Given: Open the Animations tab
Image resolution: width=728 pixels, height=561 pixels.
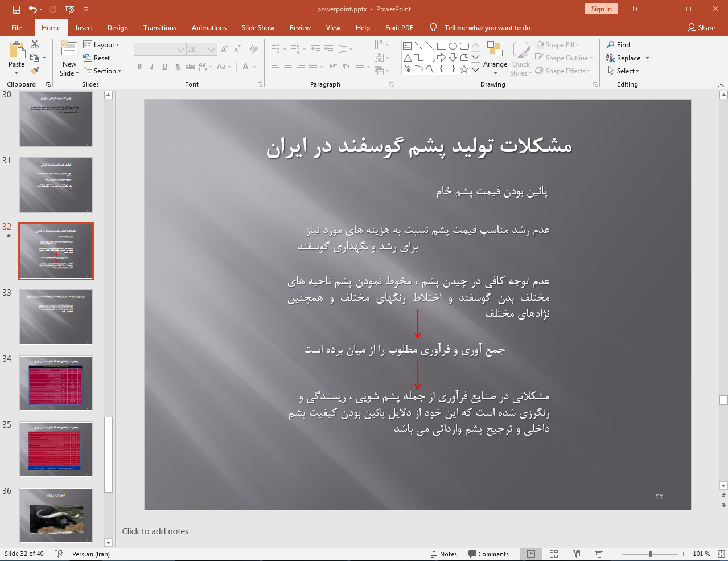Looking at the screenshot, I should point(209,28).
